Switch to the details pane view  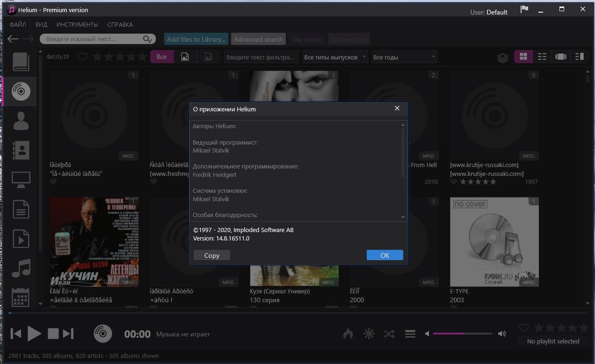[x=580, y=57]
